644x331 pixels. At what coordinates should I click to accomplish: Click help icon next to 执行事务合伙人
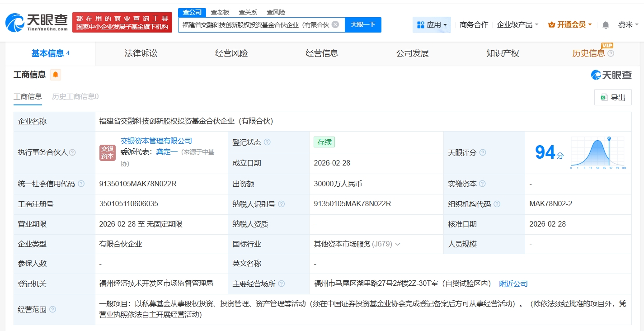(x=72, y=152)
